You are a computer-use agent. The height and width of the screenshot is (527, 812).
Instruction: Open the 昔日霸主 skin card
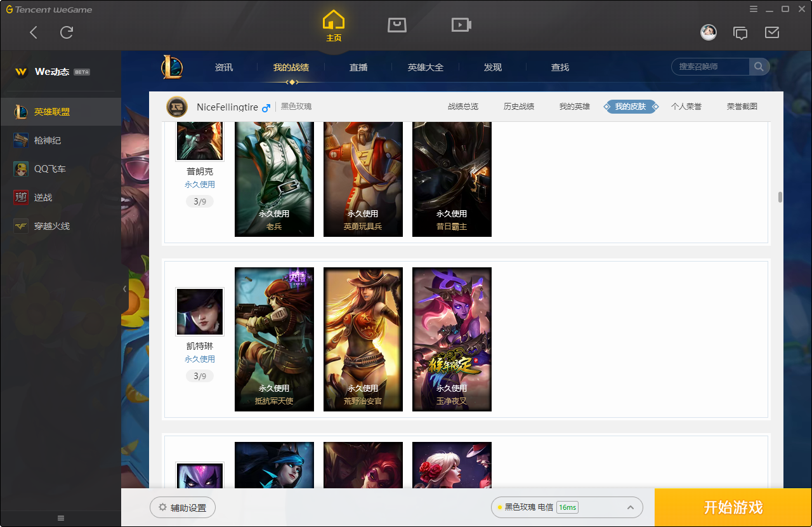pos(452,179)
